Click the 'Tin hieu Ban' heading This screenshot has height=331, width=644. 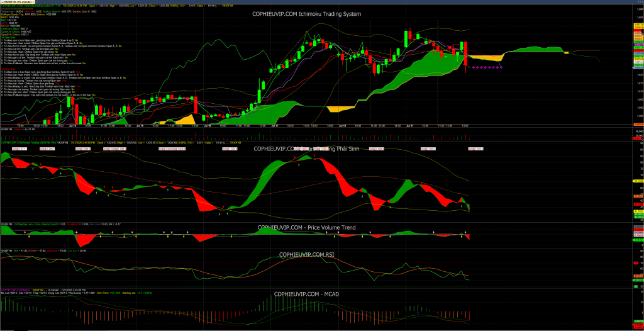8,69
